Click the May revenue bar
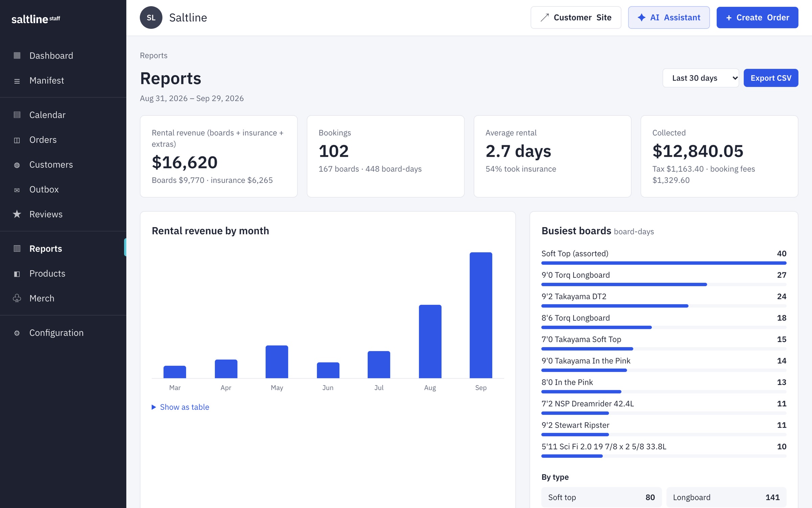The width and height of the screenshot is (812, 508). (277, 362)
